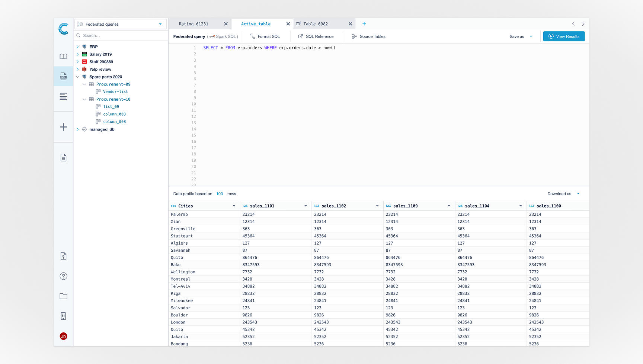Click the View Results button
The height and width of the screenshot is (364, 643).
(x=563, y=36)
